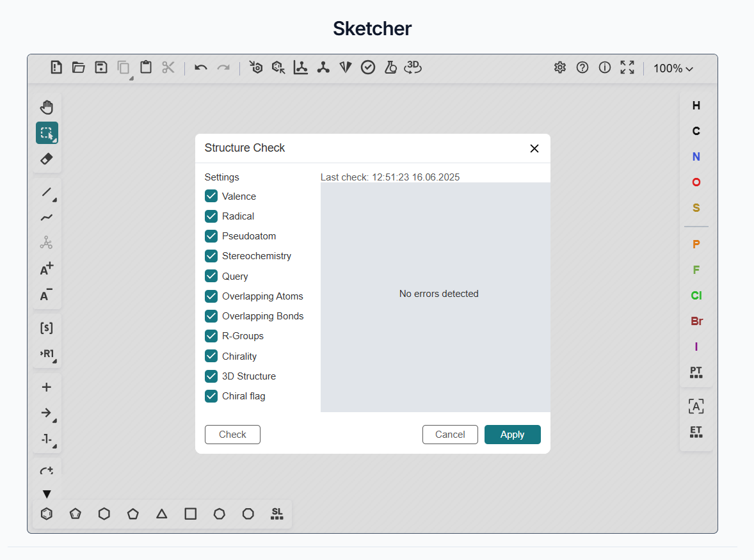Activate the Hand pan tool

(x=46, y=106)
